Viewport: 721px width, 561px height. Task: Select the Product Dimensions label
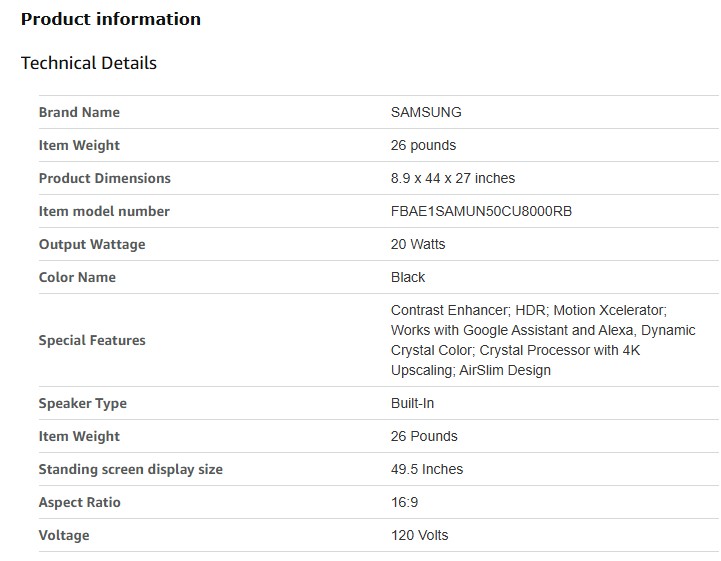(x=104, y=178)
